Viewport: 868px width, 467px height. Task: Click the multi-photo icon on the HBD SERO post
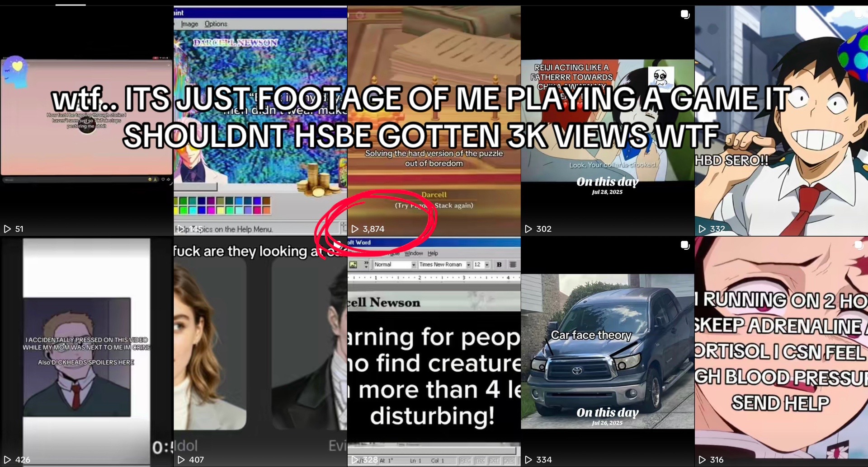click(x=859, y=14)
